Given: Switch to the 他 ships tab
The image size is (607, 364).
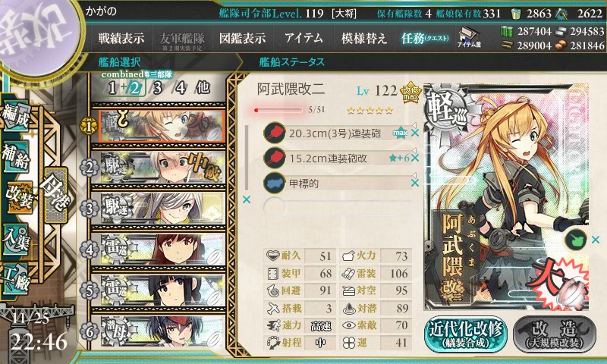Looking at the screenshot, I should pyautogui.click(x=203, y=88).
